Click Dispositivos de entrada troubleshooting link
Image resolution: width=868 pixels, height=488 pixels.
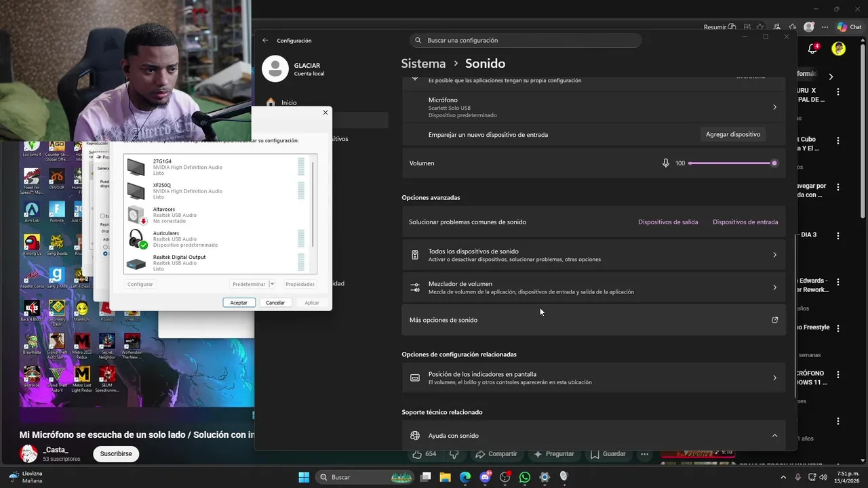click(x=745, y=222)
